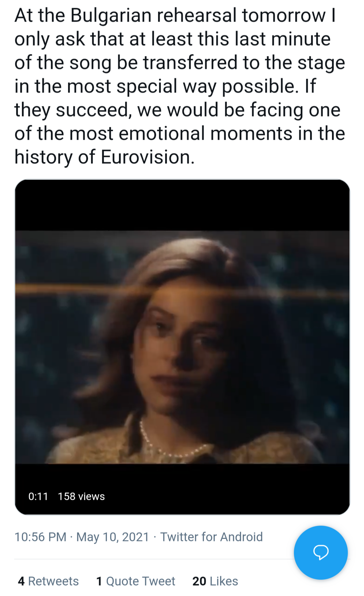
Task: Click the May 10, 2021 date
Action: tap(113, 537)
